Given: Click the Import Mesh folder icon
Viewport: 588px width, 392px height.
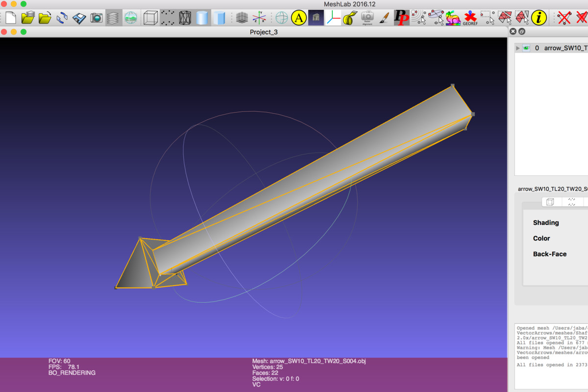Looking at the screenshot, I should (45, 18).
